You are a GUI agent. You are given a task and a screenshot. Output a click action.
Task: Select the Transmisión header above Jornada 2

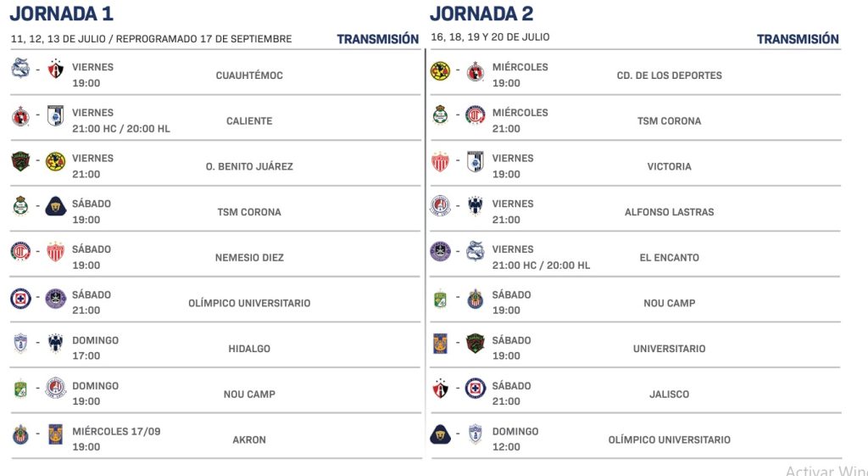[x=798, y=39]
